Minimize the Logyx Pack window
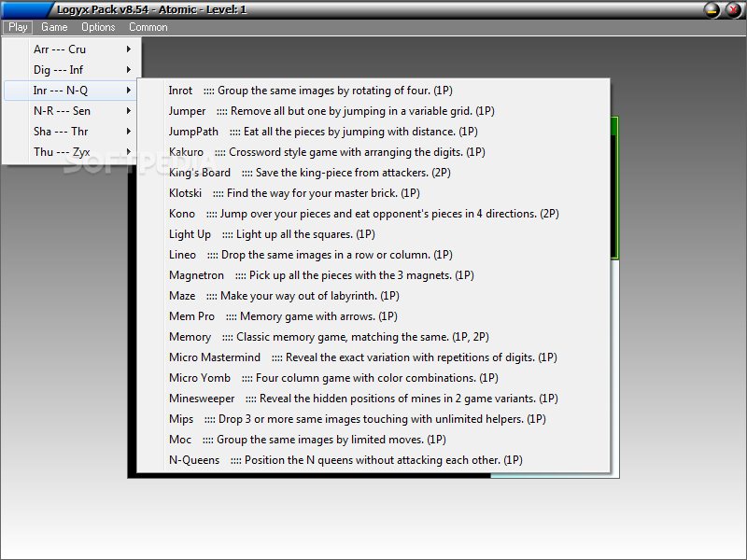Viewport: 747px width, 560px height. [712, 9]
